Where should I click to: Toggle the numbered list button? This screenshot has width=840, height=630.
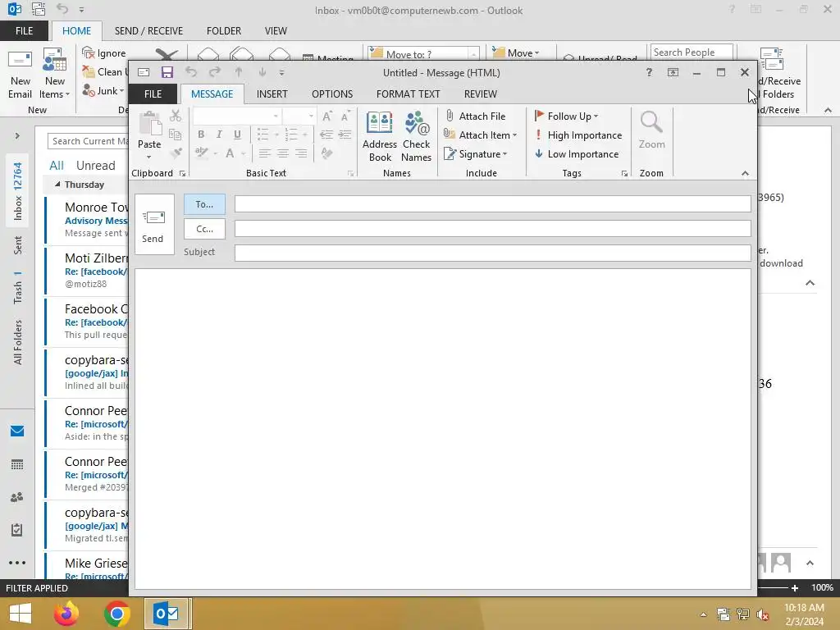291,134
